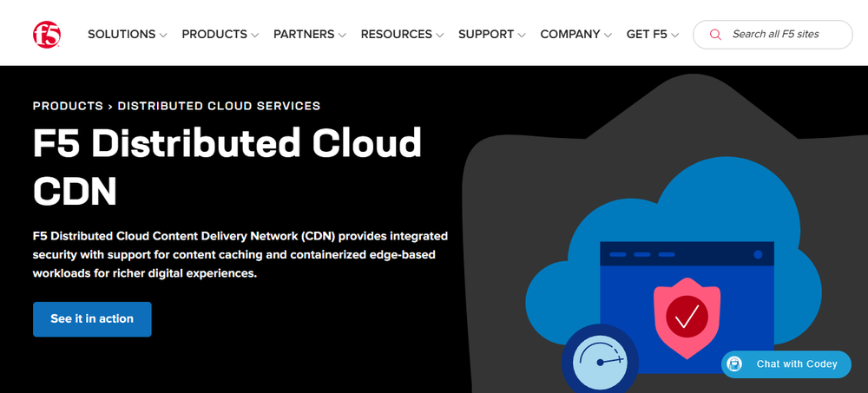
Task: Click the F5 Distributed Cloud CDN heading
Action: 227,167
